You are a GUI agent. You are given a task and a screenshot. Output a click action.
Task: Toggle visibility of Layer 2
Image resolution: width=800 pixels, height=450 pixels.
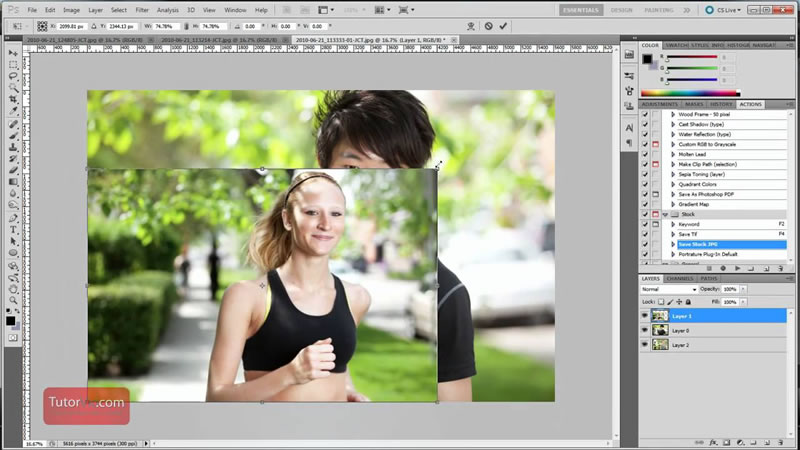pyautogui.click(x=644, y=345)
